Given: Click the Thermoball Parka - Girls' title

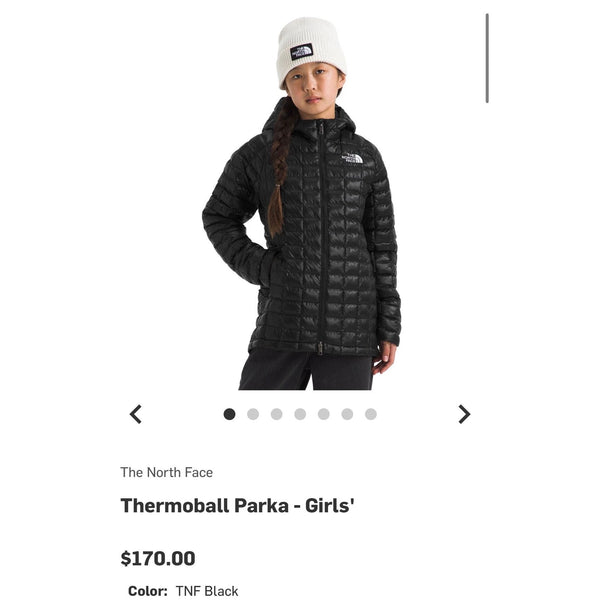Looking at the screenshot, I should tap(237, 505).
